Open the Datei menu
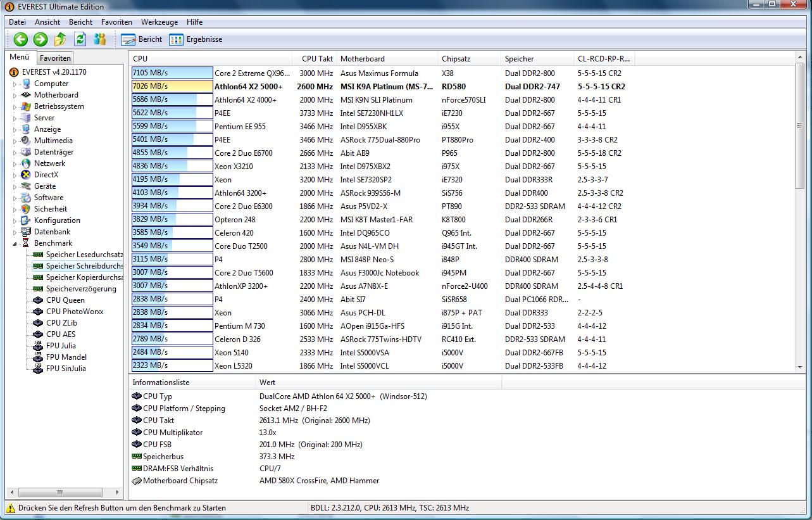Image resolution: width=812 pixels, height=520 pixels. pyautogui.click(x=18, y=22)
